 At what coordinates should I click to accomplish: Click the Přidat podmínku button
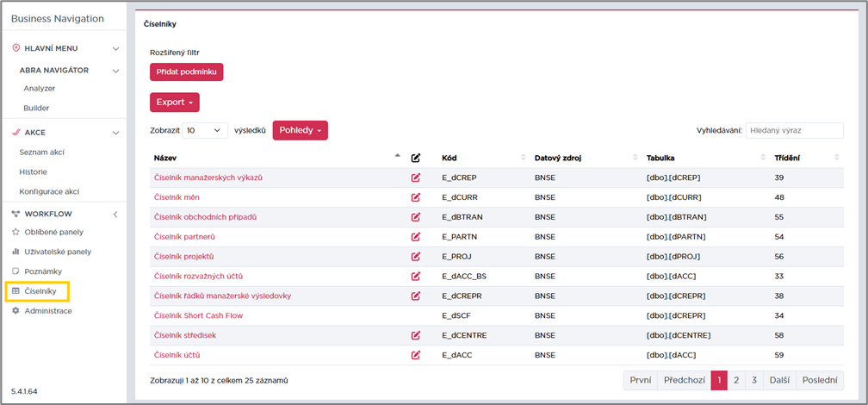pyautogui.click(x=187, y=72)
